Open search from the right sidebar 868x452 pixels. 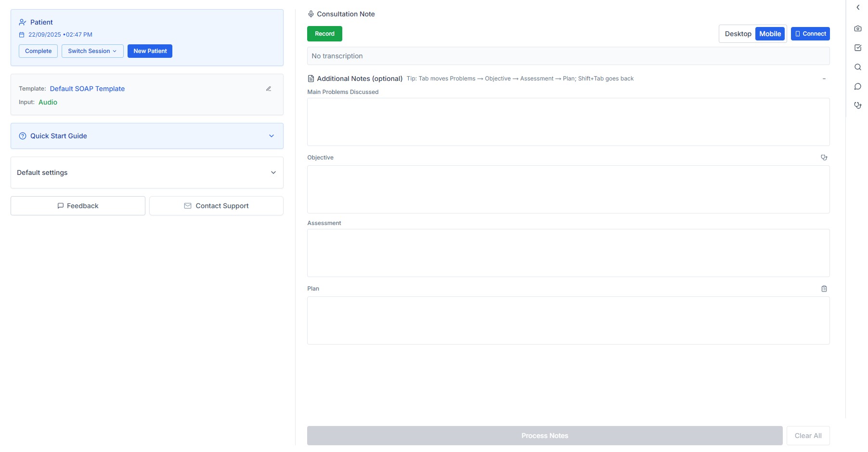(x=858, y=67)
